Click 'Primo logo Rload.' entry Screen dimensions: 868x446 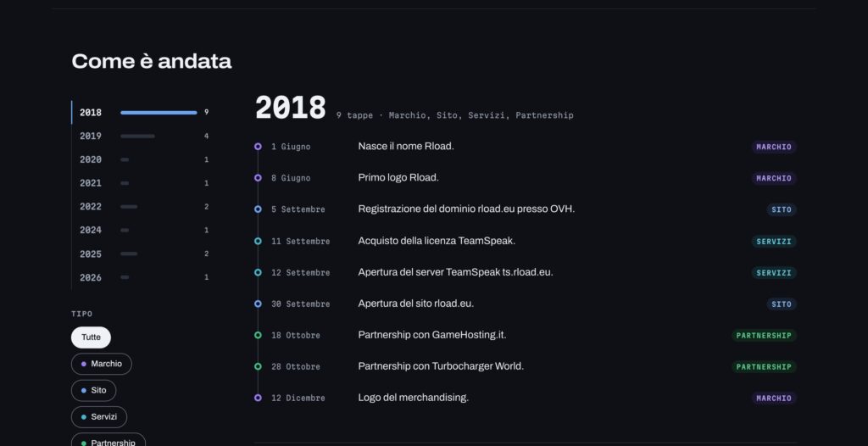tap(398, 178)
